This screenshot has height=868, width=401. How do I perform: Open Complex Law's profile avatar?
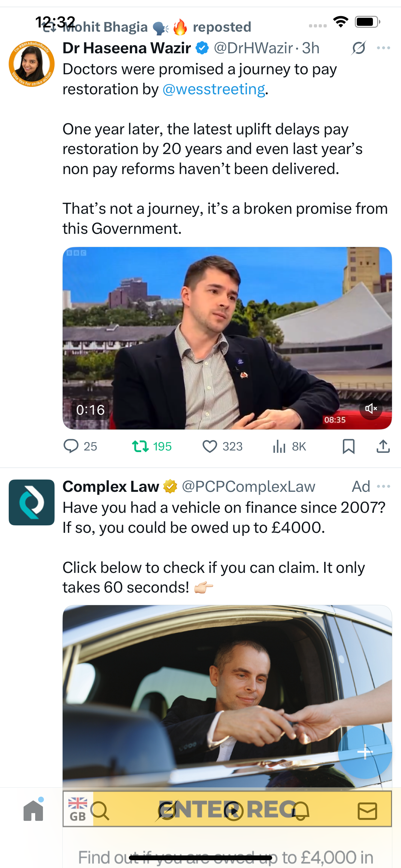coord(31,502)
